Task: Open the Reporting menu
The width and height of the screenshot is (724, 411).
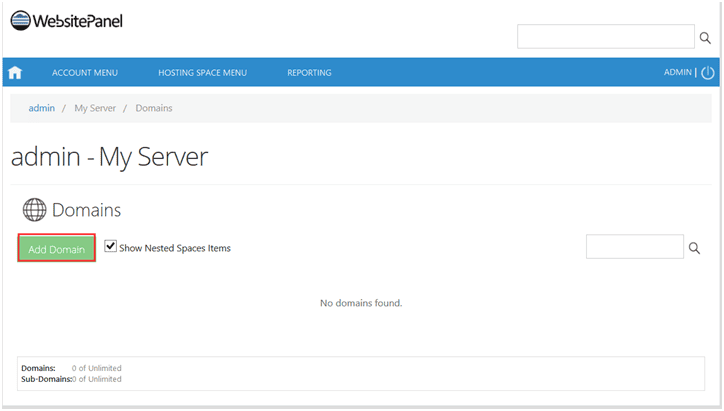Action: 309,73
